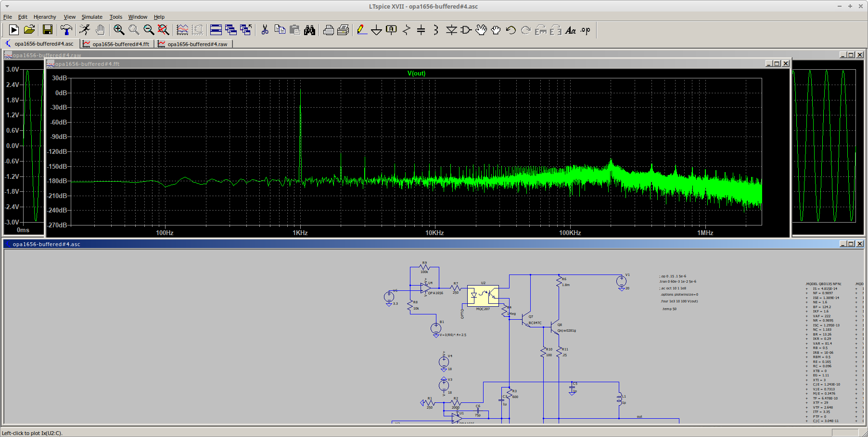Click the .temp 50 directive text

[669, 309]
